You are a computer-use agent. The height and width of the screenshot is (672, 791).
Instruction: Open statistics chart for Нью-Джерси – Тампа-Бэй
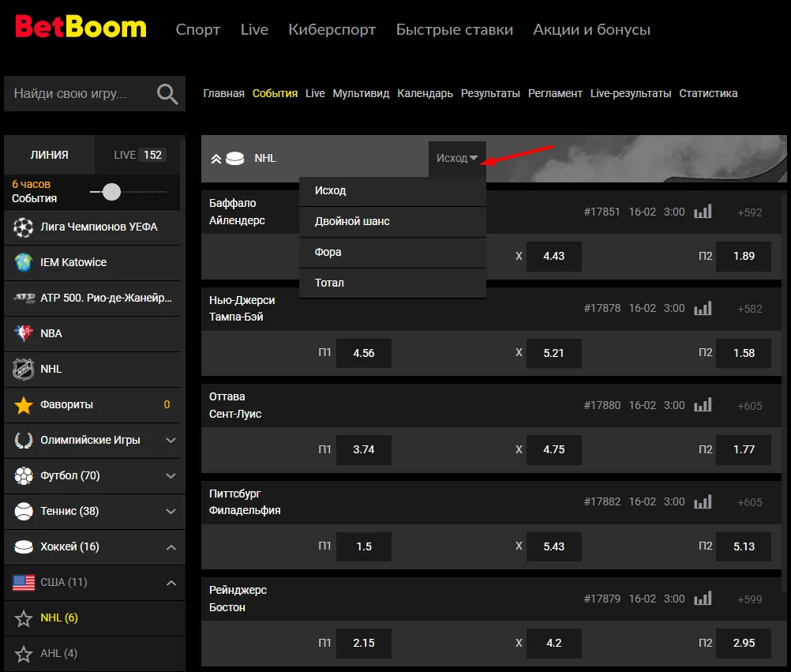[x=703, y=308]
